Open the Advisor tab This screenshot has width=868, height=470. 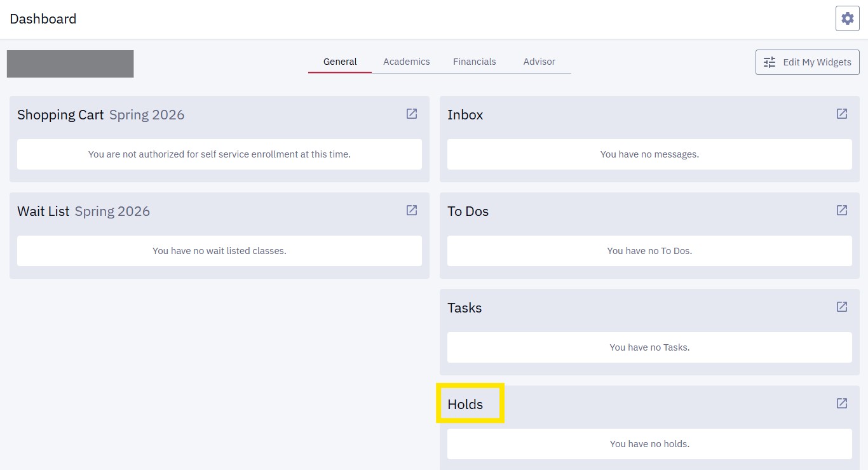(539, 62)
